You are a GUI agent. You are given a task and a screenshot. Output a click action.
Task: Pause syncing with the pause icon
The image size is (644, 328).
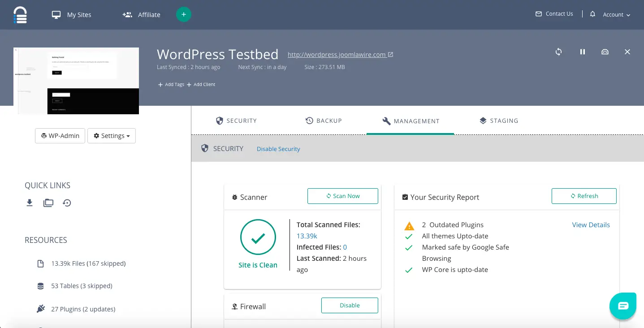tap(583, 52)
